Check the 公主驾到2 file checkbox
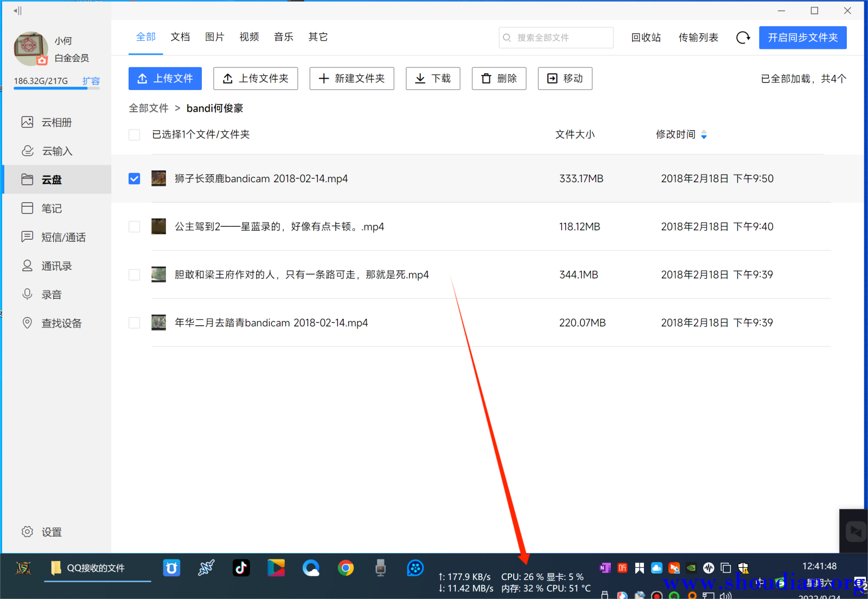The width and height of the screenshot is (868, 599). [x=135, y=227]
